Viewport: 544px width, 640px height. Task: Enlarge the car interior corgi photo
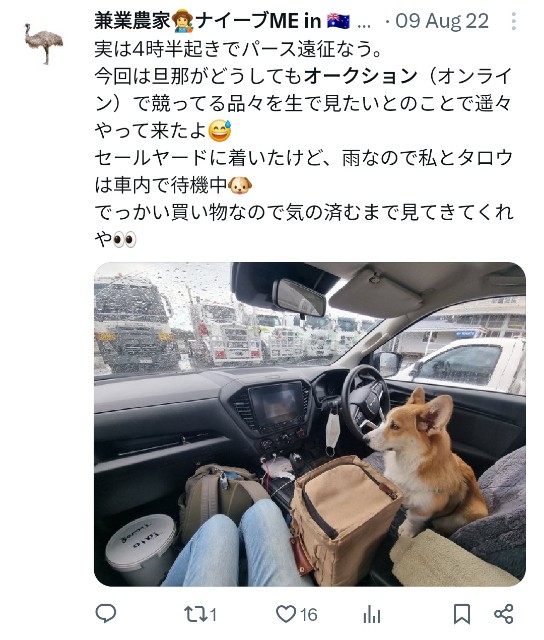tap(310, 424)
